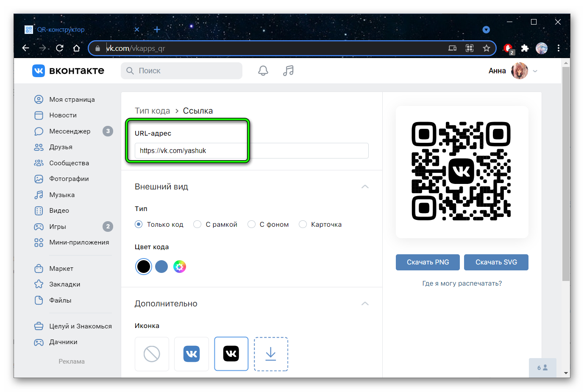The height and width of the screenshot is (392, 584).
Task: Click browser forward arrow
Action: coord(43,48)
